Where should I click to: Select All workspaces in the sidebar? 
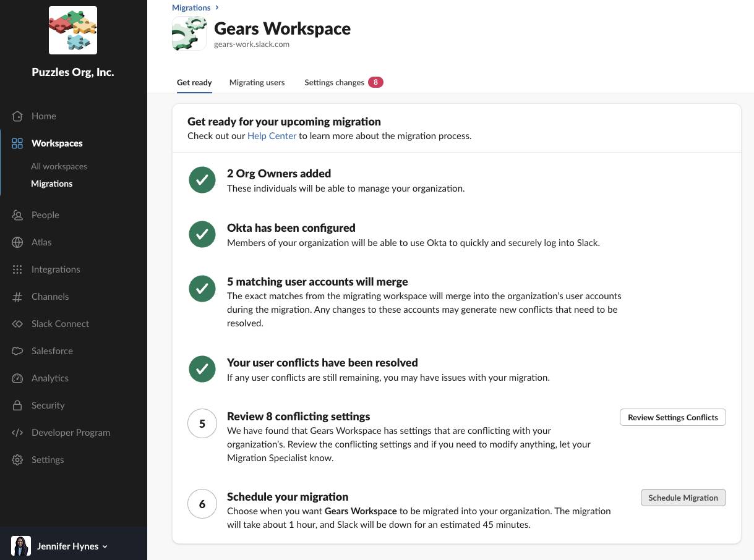tap(59, 166)
